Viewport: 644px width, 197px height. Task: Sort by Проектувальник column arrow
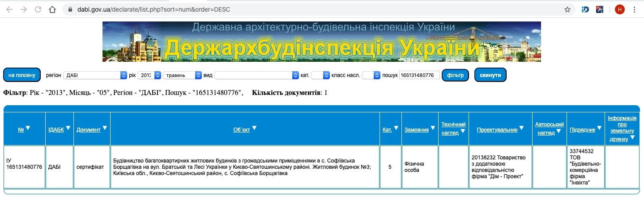tap(522, 128)
